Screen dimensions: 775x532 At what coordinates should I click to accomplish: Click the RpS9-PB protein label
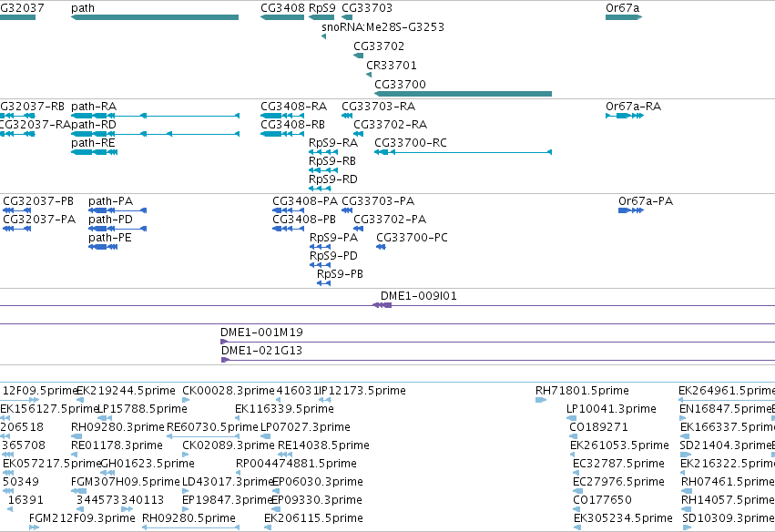click(x=340, y=274)
